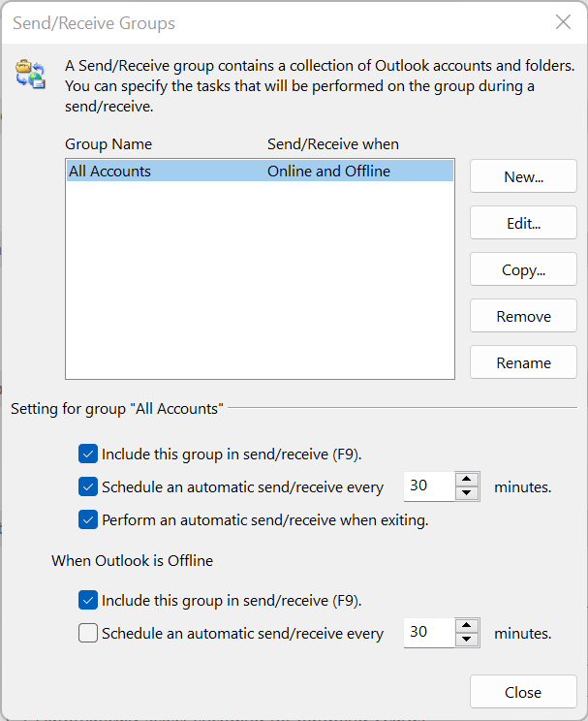The image size is (588, 721).
Task: Rename the All Accounts group
Action: [x=523, y=363]
